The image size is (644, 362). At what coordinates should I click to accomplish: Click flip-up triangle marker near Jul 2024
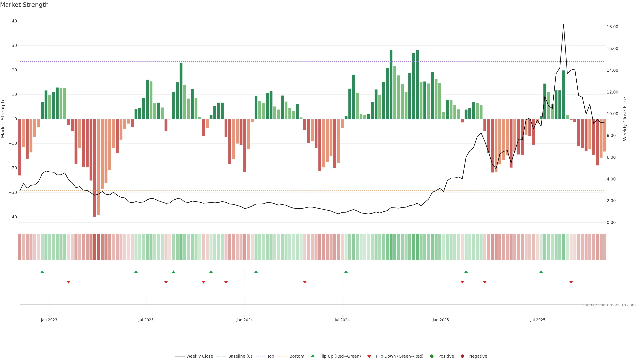coord(346,272)
